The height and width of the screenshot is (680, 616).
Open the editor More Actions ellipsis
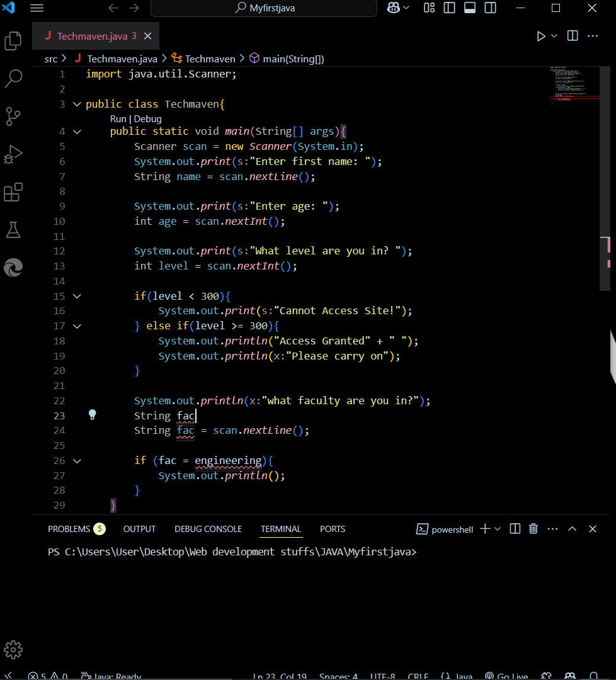point(593,36)
